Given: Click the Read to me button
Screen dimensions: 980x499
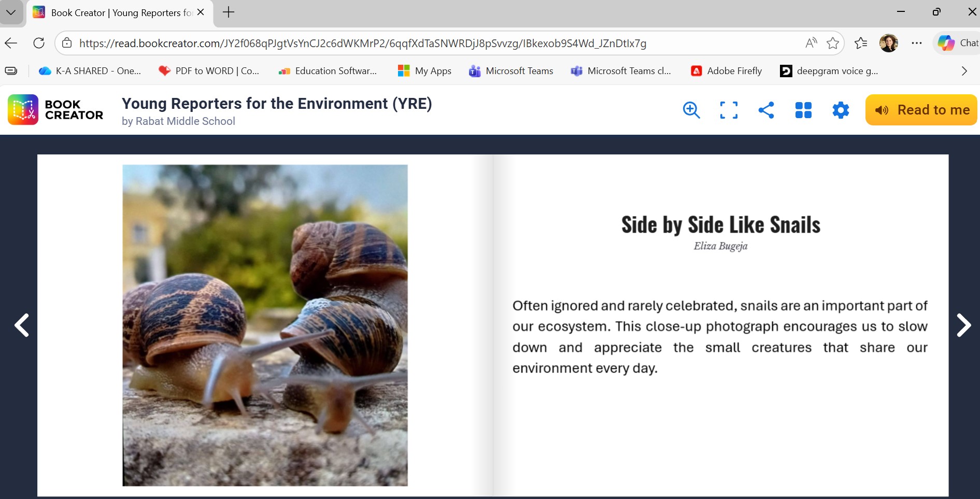Looking at the screenshot, I should (921, 110).
